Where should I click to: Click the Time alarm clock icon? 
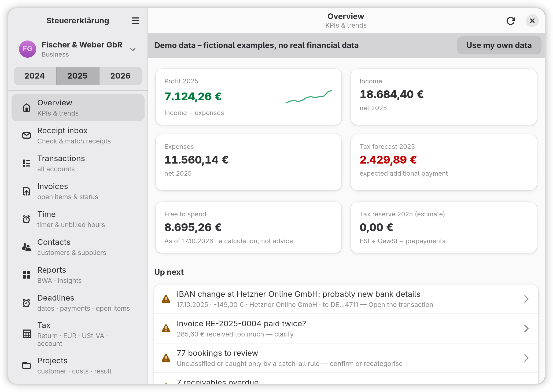[x=27, y=219]
